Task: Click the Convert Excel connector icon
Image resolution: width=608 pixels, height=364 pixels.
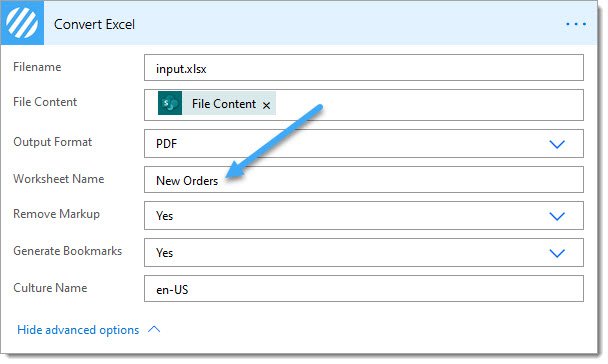Action: click(x=22, y=23)
